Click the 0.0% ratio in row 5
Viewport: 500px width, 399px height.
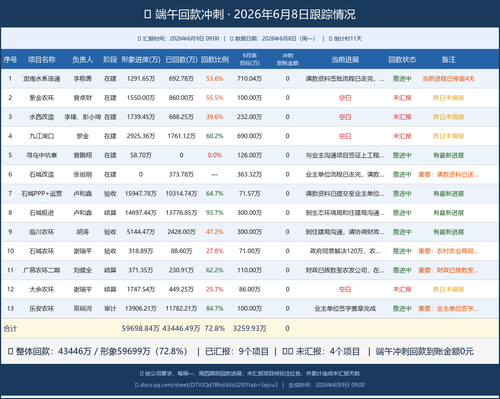pyautogui.click(x=215, y=155)
